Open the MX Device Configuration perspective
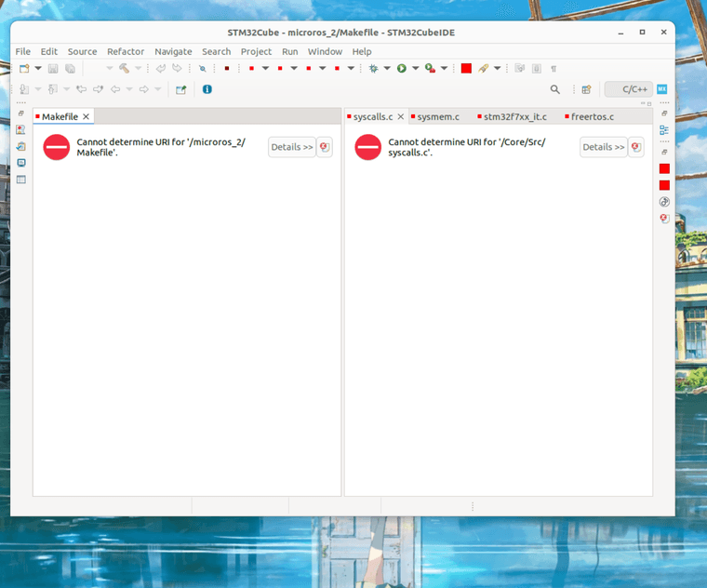 (661, 89)
